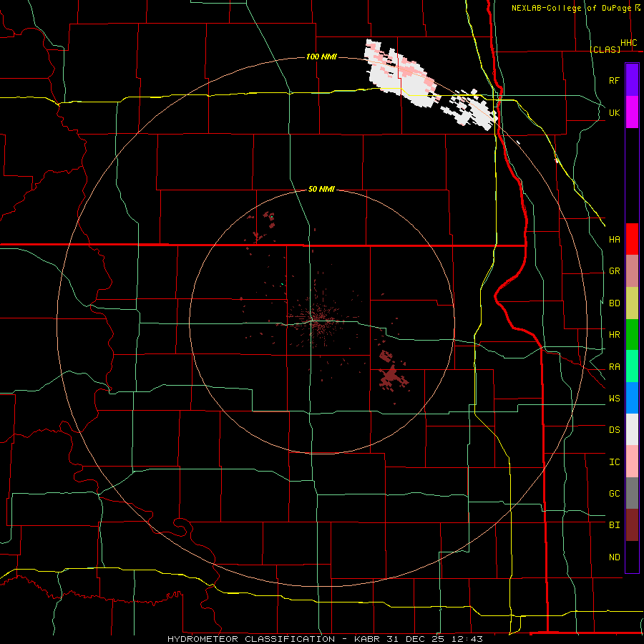Image resolution: width=644 pixels, height=644 pixels.
Task: Click the KABR radar site identifier
Action: click(367, 639)
